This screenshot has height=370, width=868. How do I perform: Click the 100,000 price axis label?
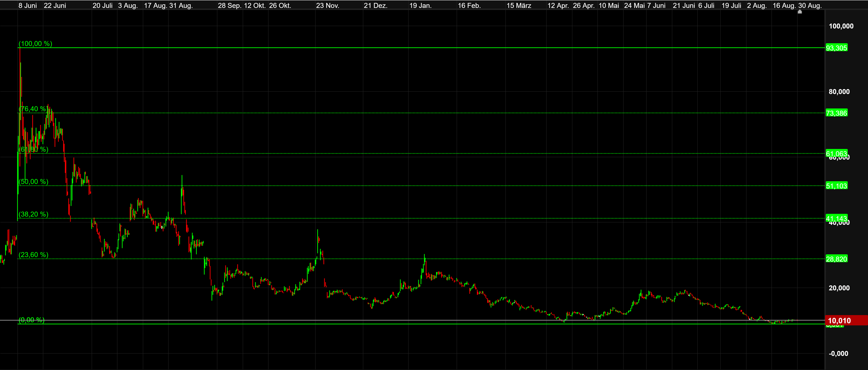tap(841, 26)
